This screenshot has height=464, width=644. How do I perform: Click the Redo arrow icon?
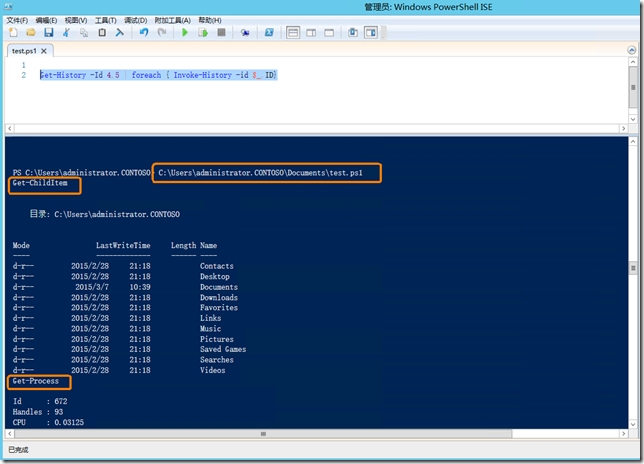[x=162, y=32]
